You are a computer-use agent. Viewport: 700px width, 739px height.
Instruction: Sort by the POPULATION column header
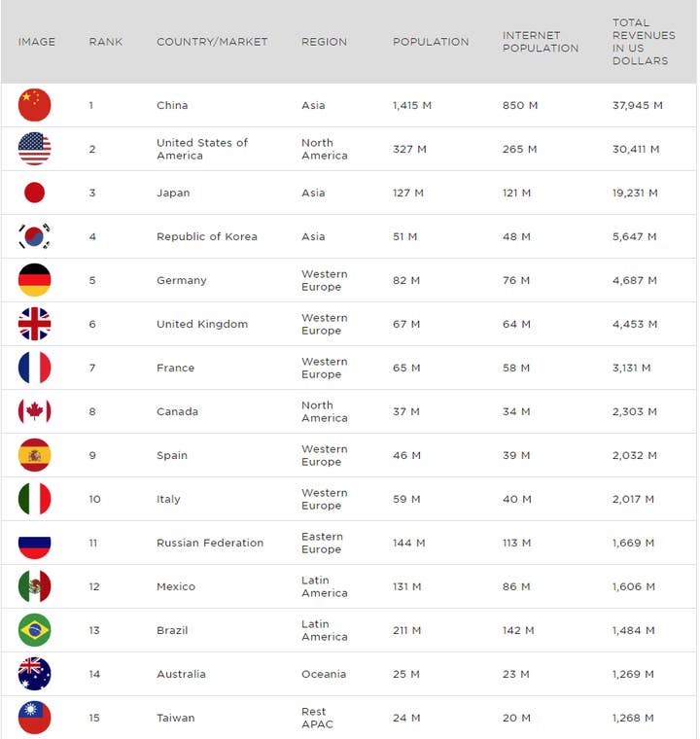[431, 42]
